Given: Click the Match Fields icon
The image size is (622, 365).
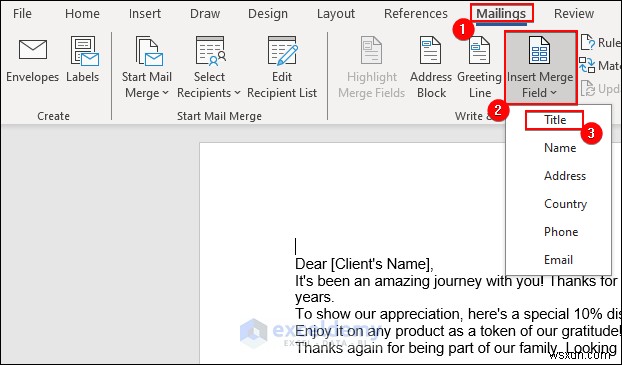Looking at the screenshot, I should [587, 65].
